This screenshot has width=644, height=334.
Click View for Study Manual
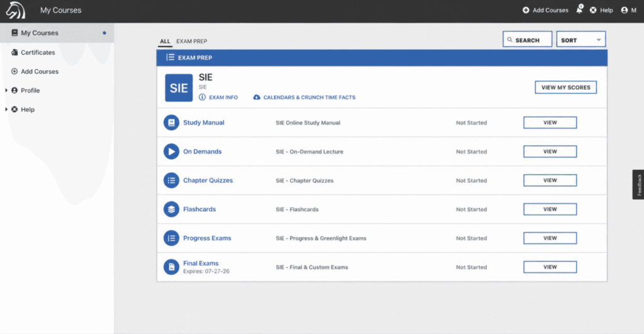pyautogui.click(x=550, y=123)
